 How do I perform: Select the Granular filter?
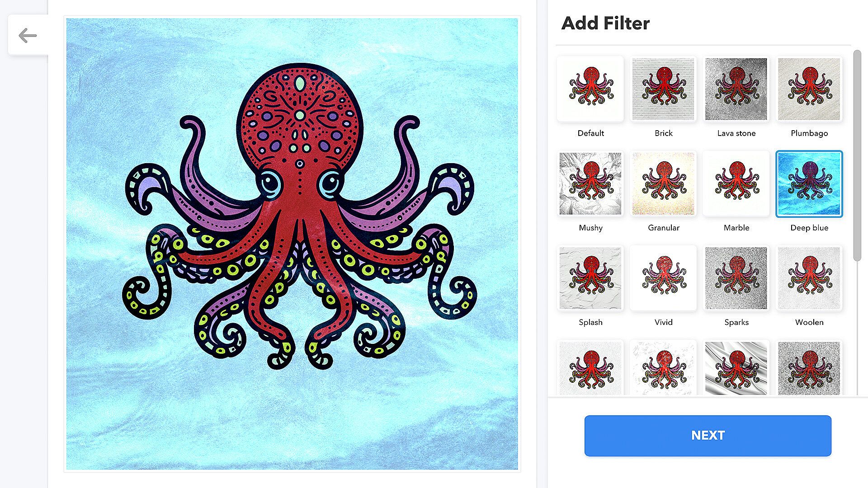point(663,183)
